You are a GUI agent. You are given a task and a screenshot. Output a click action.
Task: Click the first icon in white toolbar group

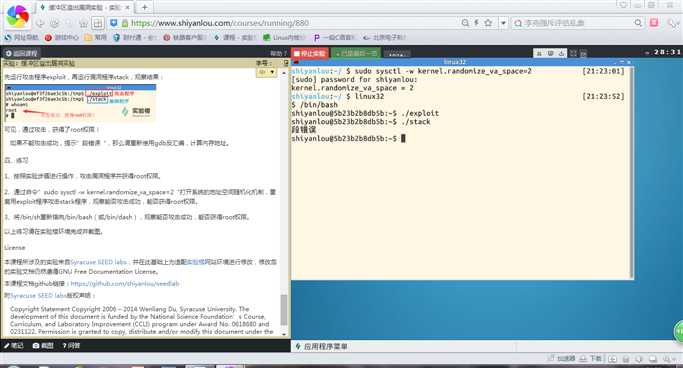[539, 53]
